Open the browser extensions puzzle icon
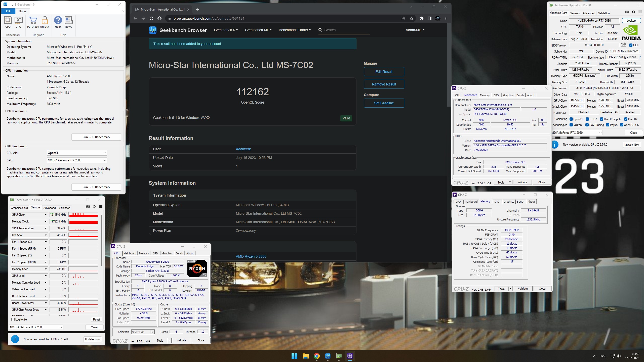 click(422, 18)
